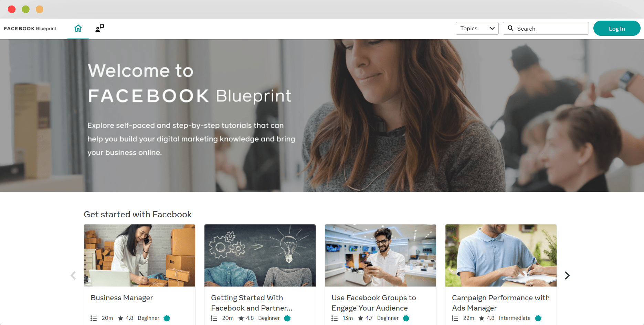Open Business Manager course thumbnail
Viewport: 644px width, 325px height.
(x=139, y=256)
